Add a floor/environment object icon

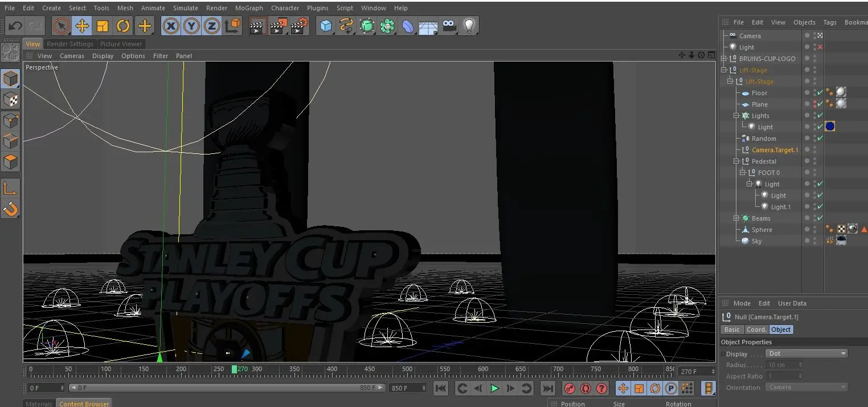pos(428,26)
